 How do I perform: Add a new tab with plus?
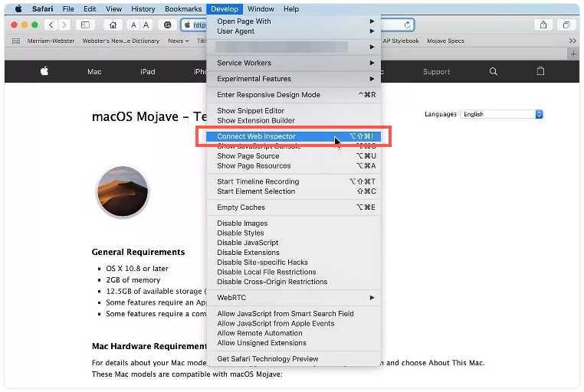pos(573,54)
